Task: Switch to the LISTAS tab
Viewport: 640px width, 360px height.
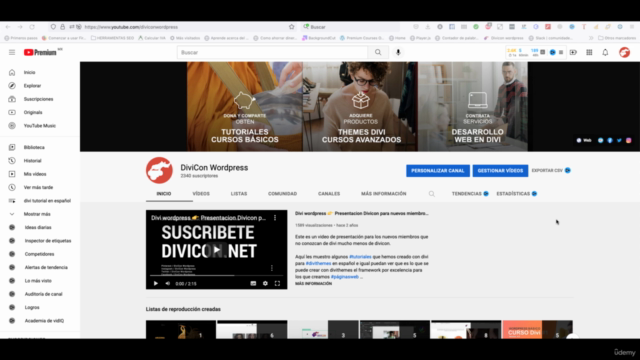Action: (239, 194)
